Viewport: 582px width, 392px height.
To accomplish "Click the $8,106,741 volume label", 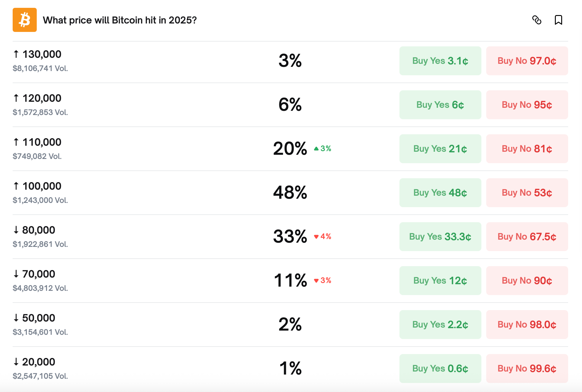I will (x=40, y=68).
